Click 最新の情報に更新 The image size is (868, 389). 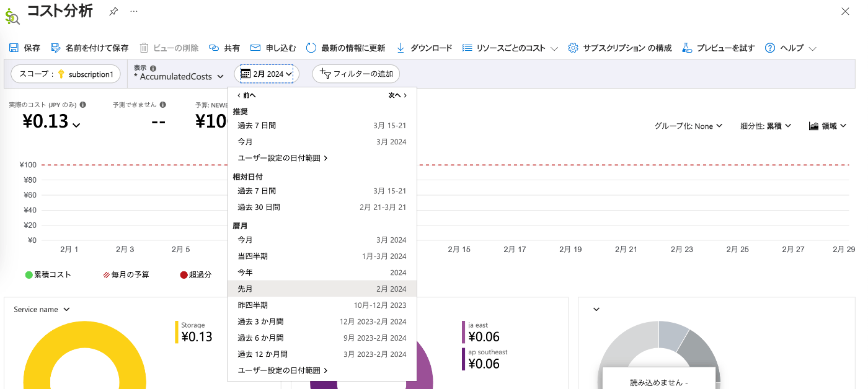tap(345, 48)
